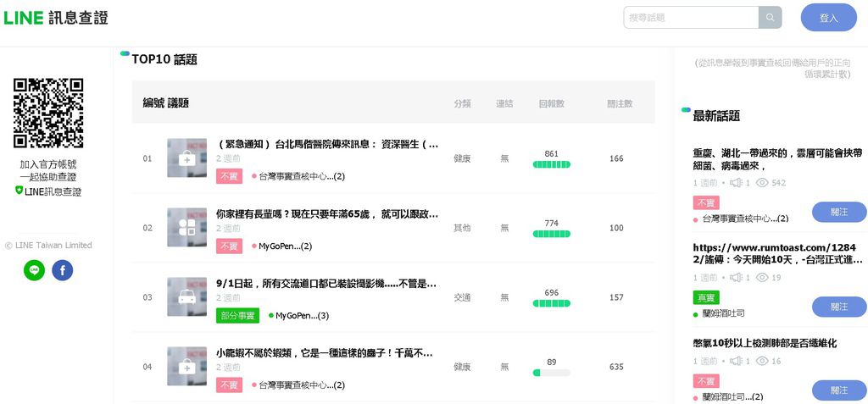868x404 pixels.
Task: Open the QR code image
Action: pos(48,113)
